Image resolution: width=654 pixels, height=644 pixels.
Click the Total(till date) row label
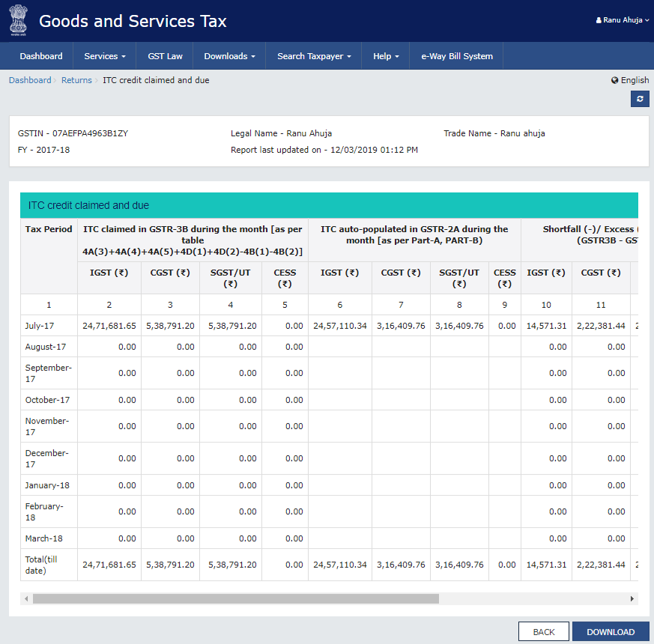[41, 565]
